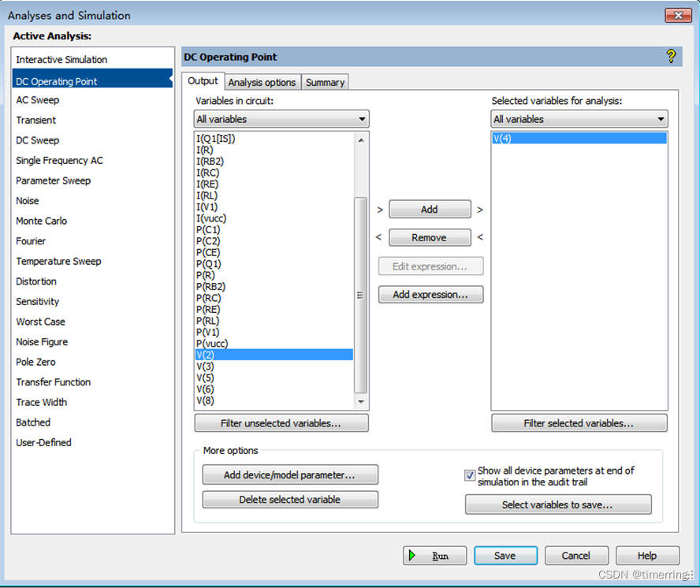
Task: Select I(vucc) variable
Action: [x=274, y=218]
